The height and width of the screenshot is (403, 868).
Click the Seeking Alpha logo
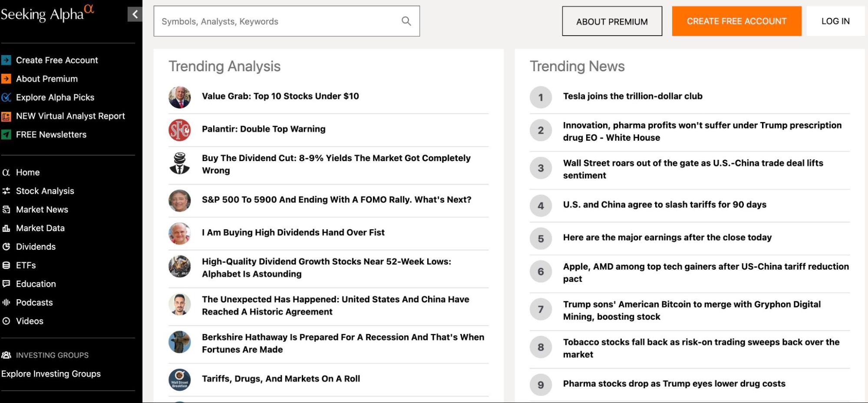(x=47, y=13)
